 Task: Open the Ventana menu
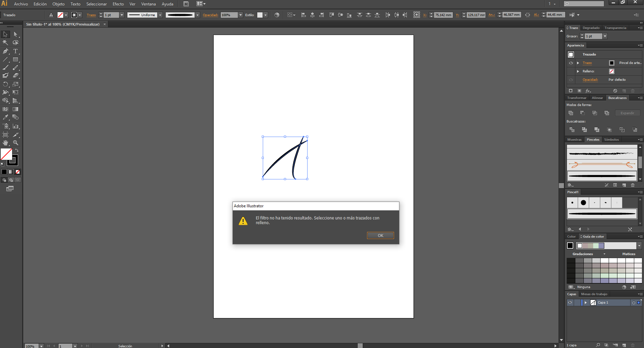pos(148,4)
